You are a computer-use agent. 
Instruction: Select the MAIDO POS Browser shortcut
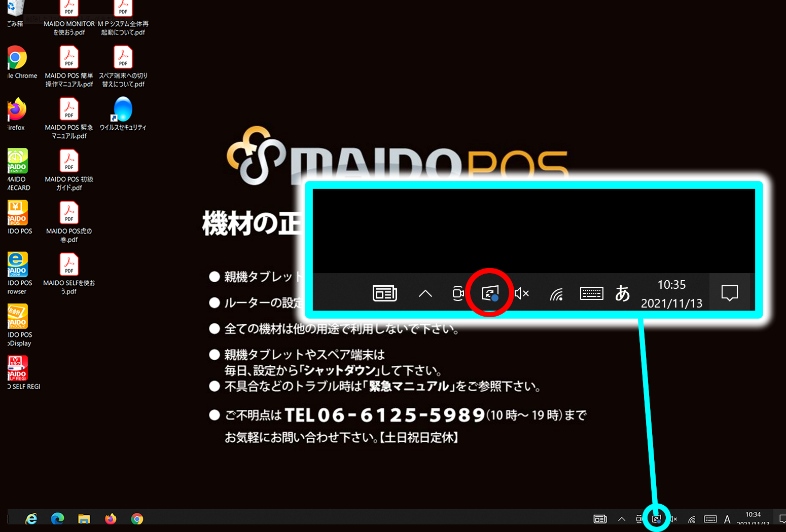coord(19,274)
